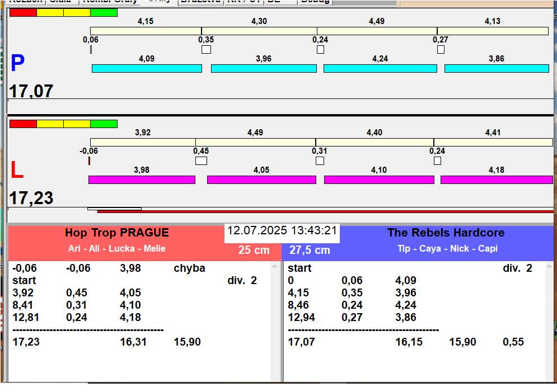Image resolution: width=557 pixels, height=392 pixels.
Task: Click the 8,41 split in Hop Trop results
Action: click(x=23, y=305)
